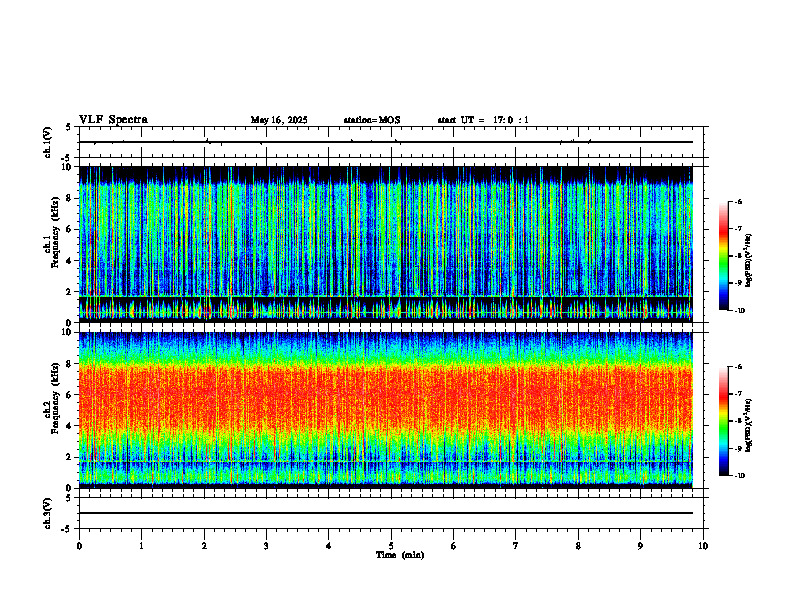Click the "VLF Spectra" plot title

[113, 120]
